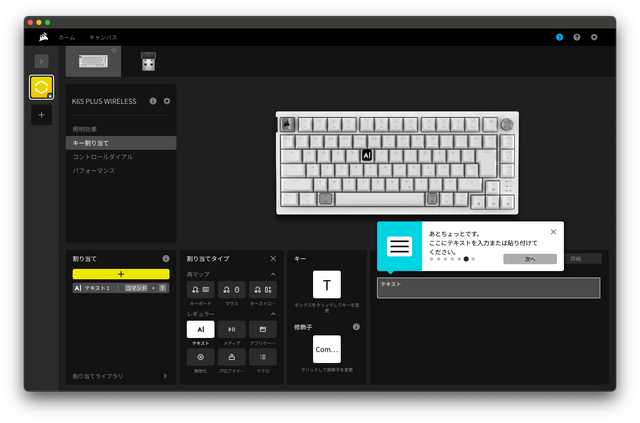Screen dimensions: 640x423
Task: Collapse the 再マップ section
Action: (x=274, y=274)
